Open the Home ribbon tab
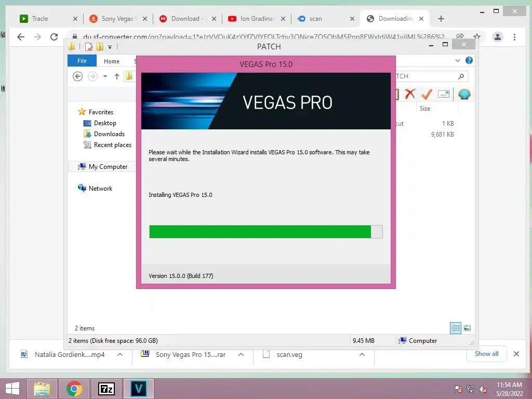Image resolution: width=532 pixels, height=399 pixels. (x=112, y=61)
